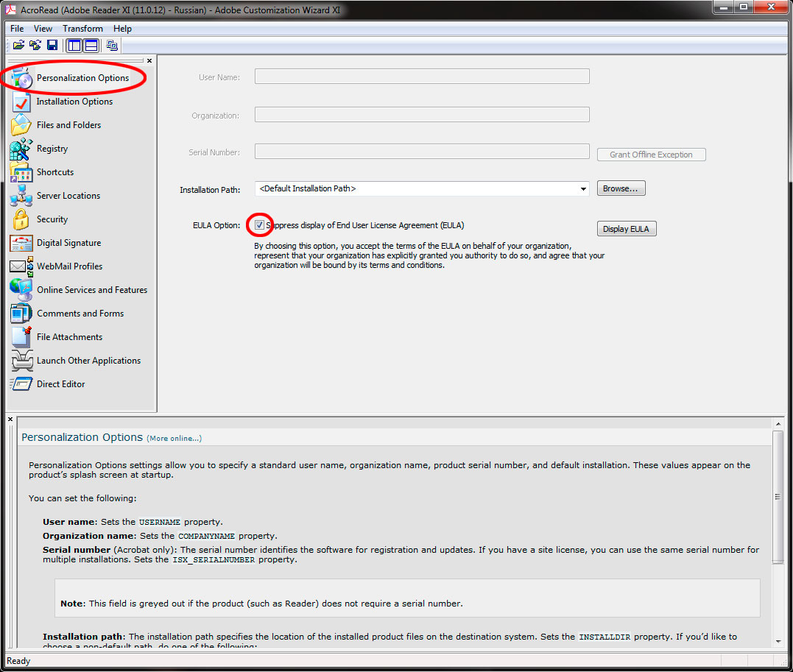Uncheck Suppress display of EULA checkbox
The height and width of the screenshot is (672, 793).
(259, 225)
